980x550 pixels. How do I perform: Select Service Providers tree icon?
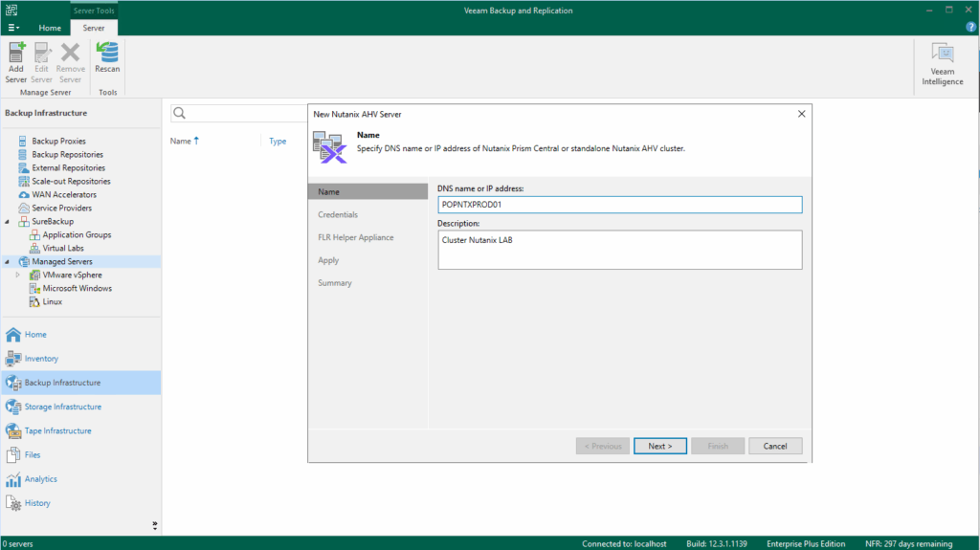[x=23, y=209]
